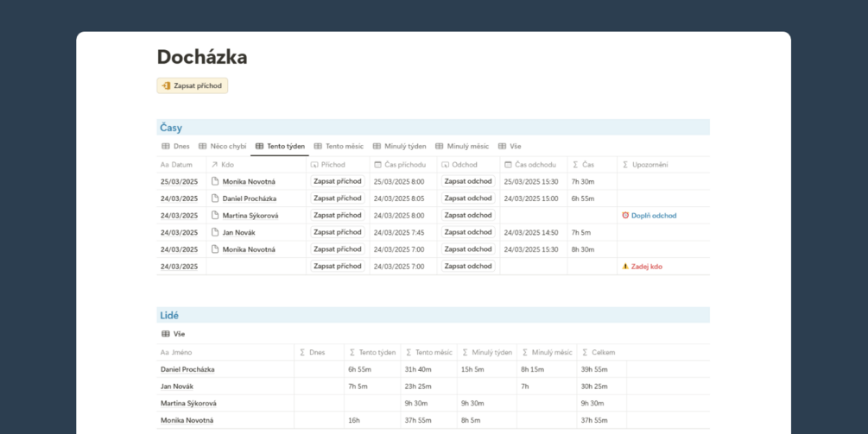Click Zapsat příchod in Jan Novák row
Viewport: 868px width, 434px height.
click(338, 232)
